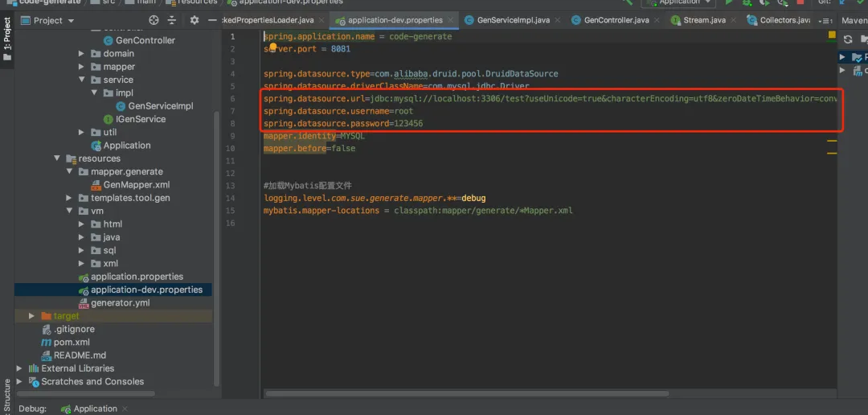Click the Debug bug icon in toolbar
This screenshot has width=868, height=415.
(747, 3)
